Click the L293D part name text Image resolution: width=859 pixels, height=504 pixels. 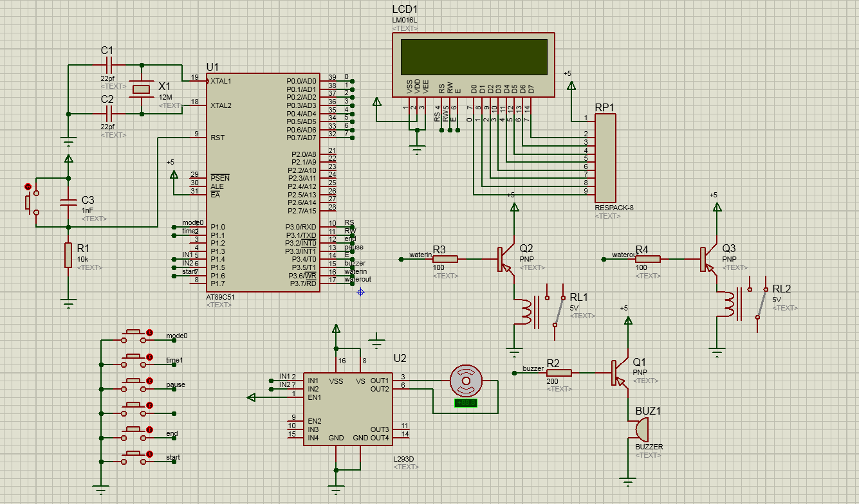[404, 459]
